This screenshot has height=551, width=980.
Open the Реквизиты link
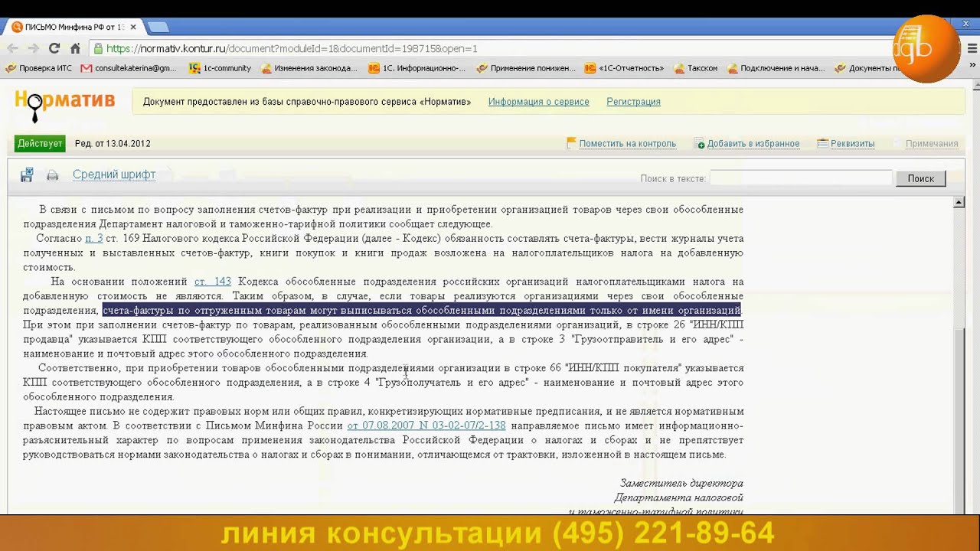pos(852,144)
